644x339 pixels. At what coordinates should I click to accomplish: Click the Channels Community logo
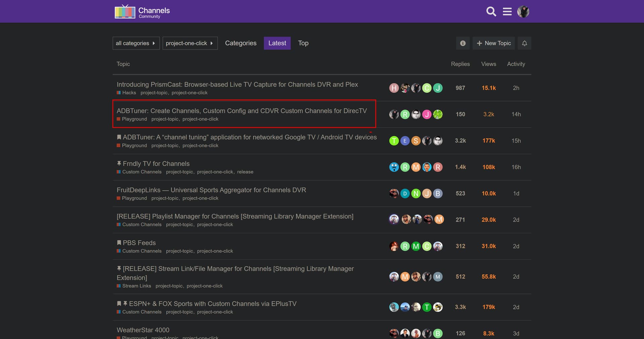click(142, 12)
